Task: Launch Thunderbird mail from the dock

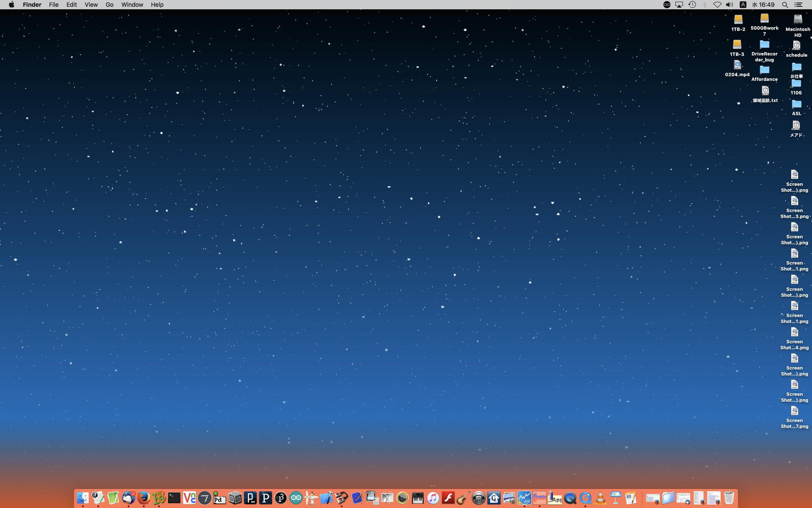Action: click(129, 498)
